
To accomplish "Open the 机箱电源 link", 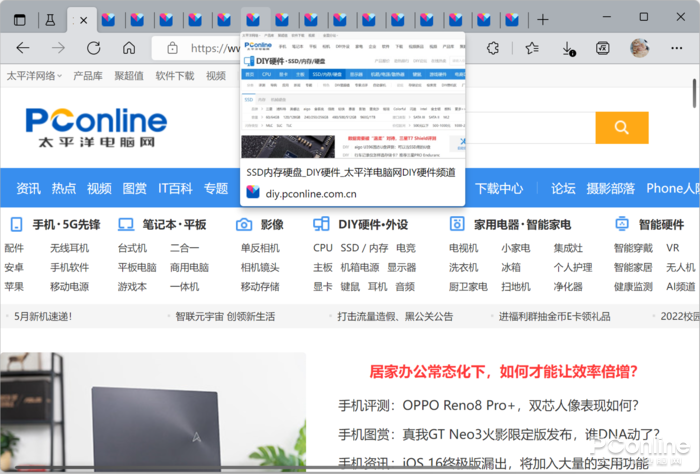I will (x=359, y=267).
